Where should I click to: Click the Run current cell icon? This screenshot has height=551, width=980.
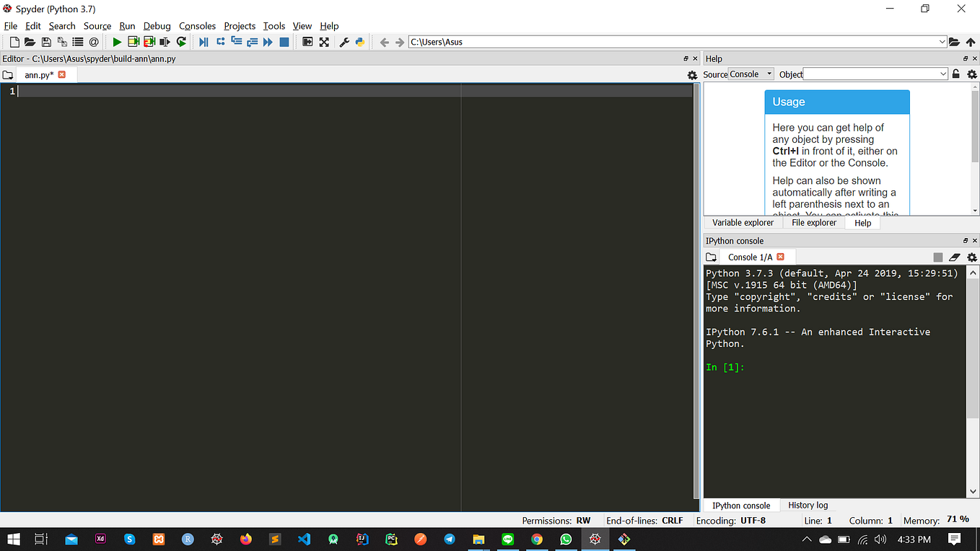(134, 41)
